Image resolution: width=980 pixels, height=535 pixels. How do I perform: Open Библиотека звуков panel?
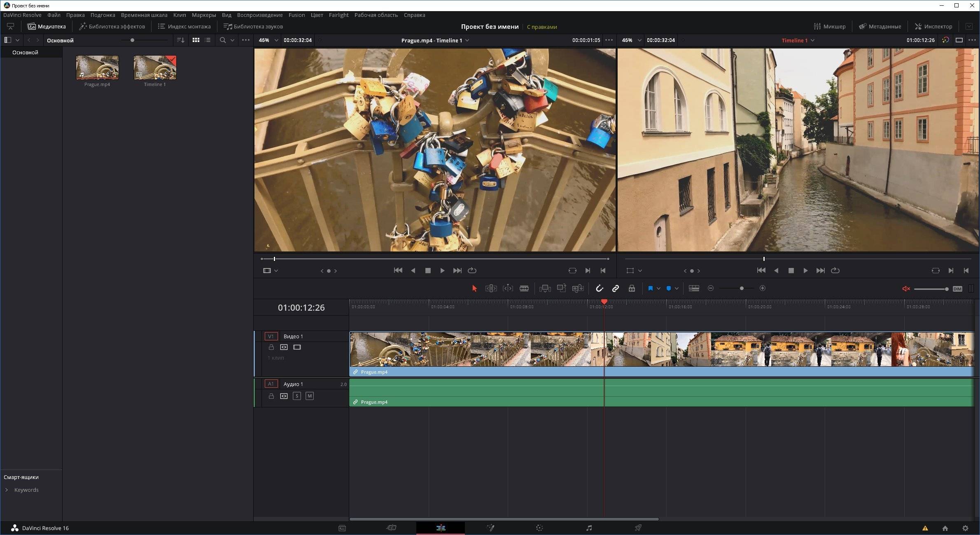(x=253, y=26)
